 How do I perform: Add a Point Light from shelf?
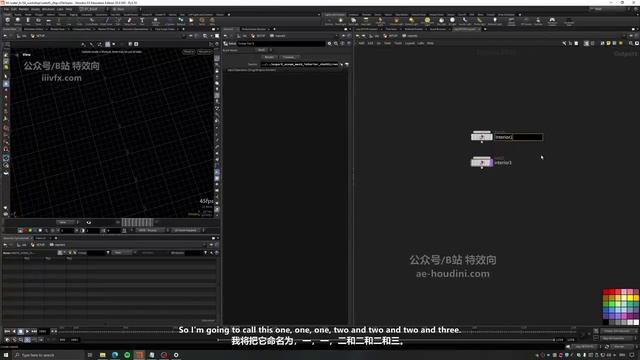click(341, 21)
